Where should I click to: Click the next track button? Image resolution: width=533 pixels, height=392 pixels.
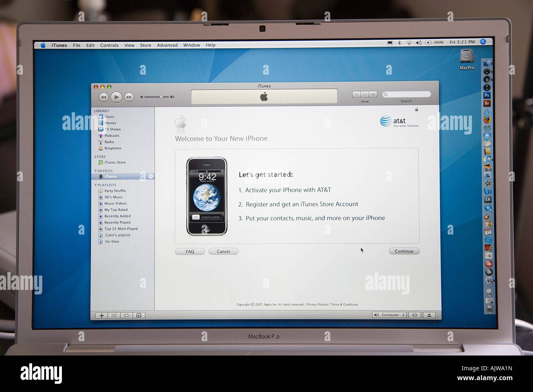[x=129, y=97]
